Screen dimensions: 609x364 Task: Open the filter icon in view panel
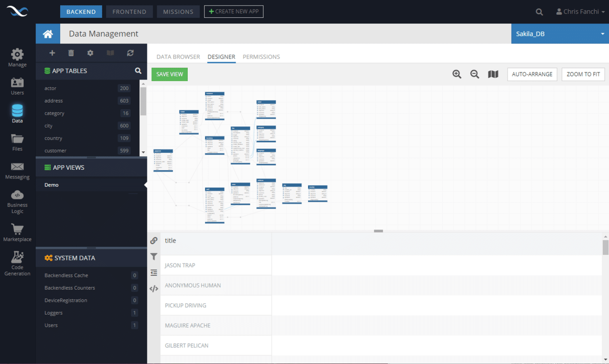[x=154, y=257]
